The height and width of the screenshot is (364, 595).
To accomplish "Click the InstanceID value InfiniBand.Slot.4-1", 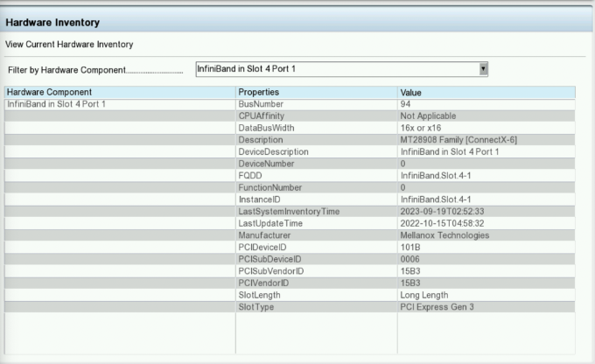I will (x=435, y=199).
